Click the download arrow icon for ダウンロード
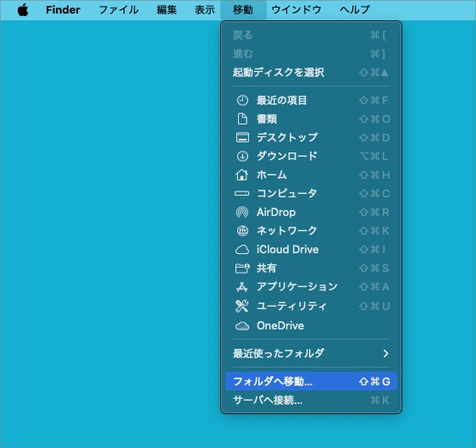 pyautogui.click(x=242, y=156)
